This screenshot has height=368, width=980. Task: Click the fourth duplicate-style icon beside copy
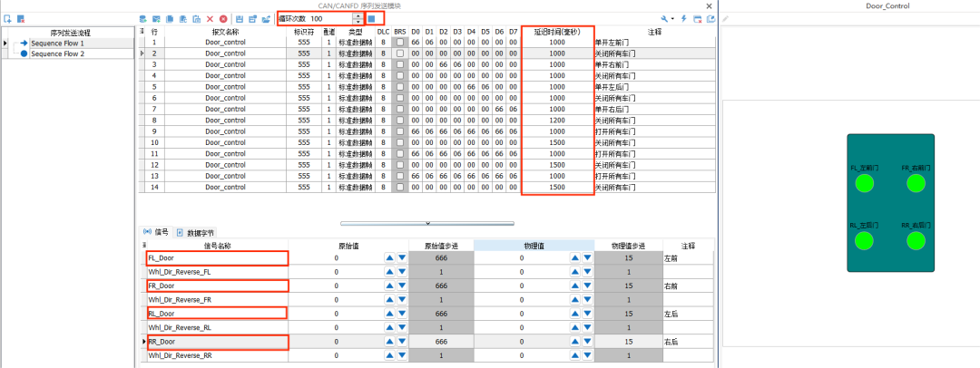(182, 19)
